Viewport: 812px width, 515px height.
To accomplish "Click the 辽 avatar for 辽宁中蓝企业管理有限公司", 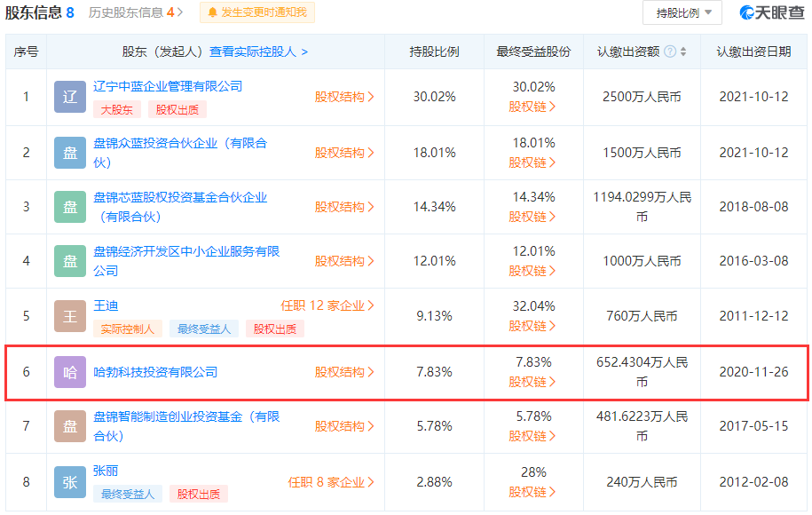I will click(69, 96).
